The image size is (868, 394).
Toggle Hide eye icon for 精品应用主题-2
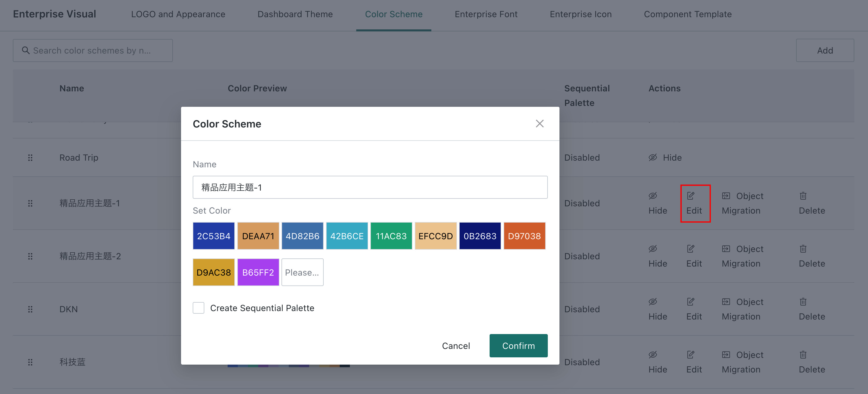652,249
